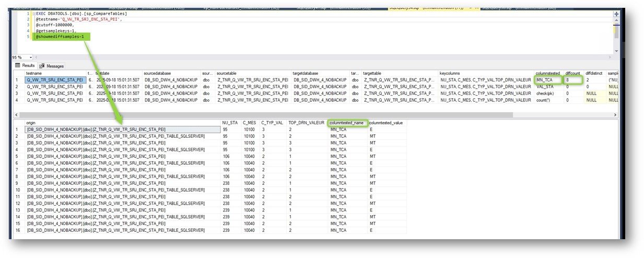The image size is (644, 258).
Task: Select the highlighted testname cell in row 1
Action: click(x=54, y=80)
